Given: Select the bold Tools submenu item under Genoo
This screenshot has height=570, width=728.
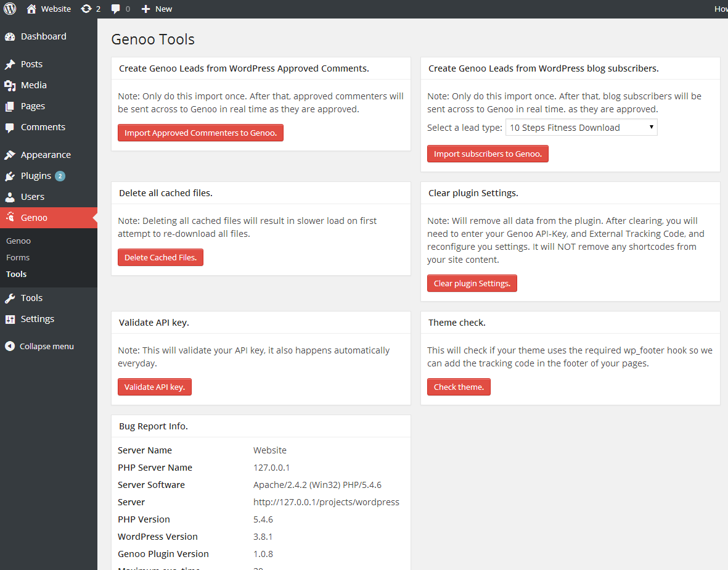Looking at the screenshot, I should click(x=16, y=274).
